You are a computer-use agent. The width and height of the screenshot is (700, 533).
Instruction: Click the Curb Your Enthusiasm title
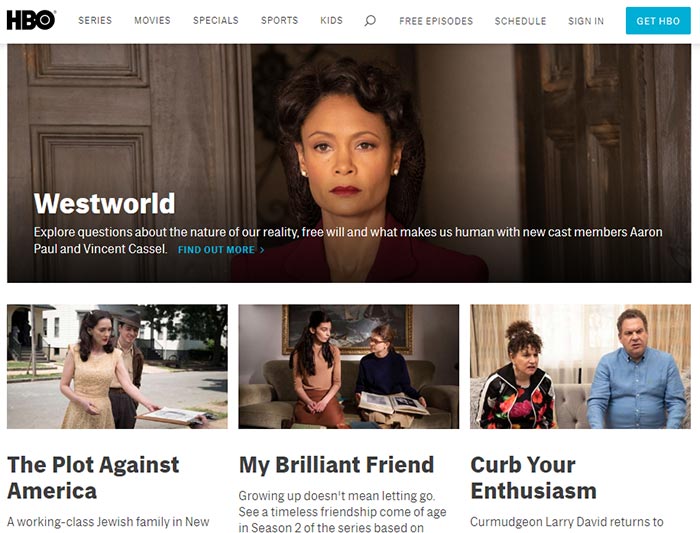pos(533,478)
